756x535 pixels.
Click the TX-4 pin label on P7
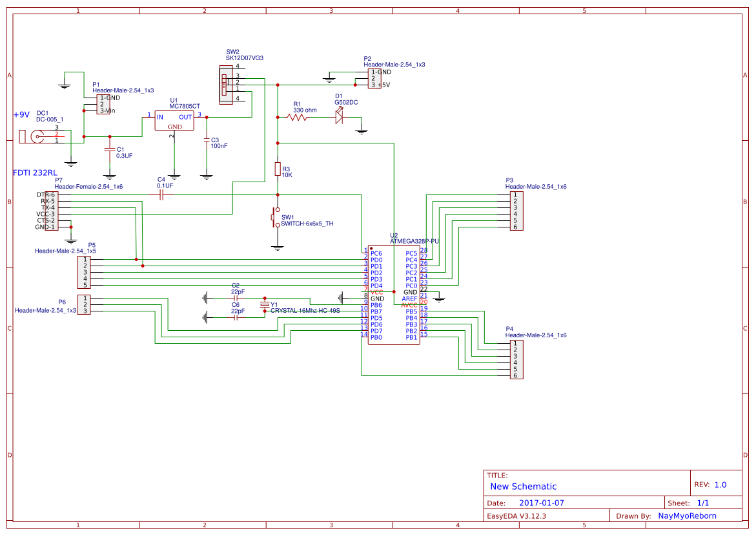pos(48,207)
